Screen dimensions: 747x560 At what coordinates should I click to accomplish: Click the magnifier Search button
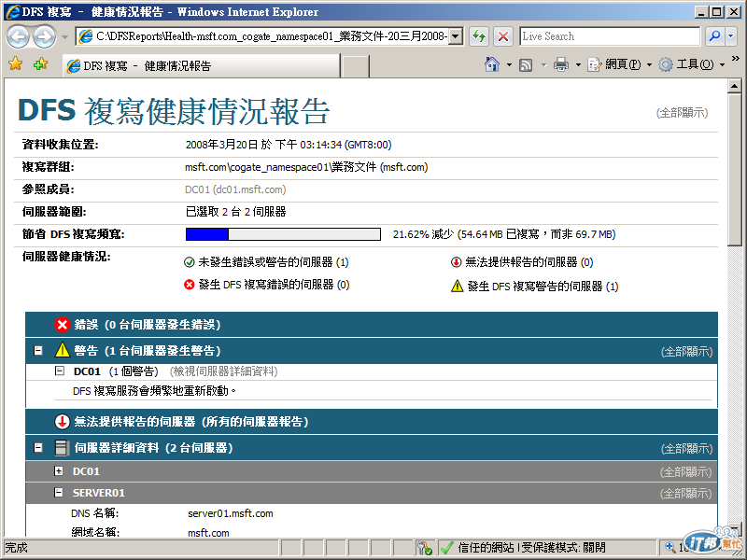[714, 36]
